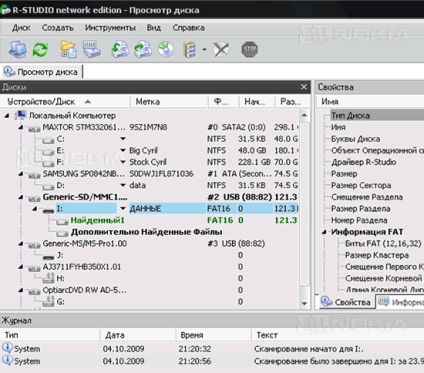Collapse the AJ3711FYHB350X drive node

click(21, 267)
